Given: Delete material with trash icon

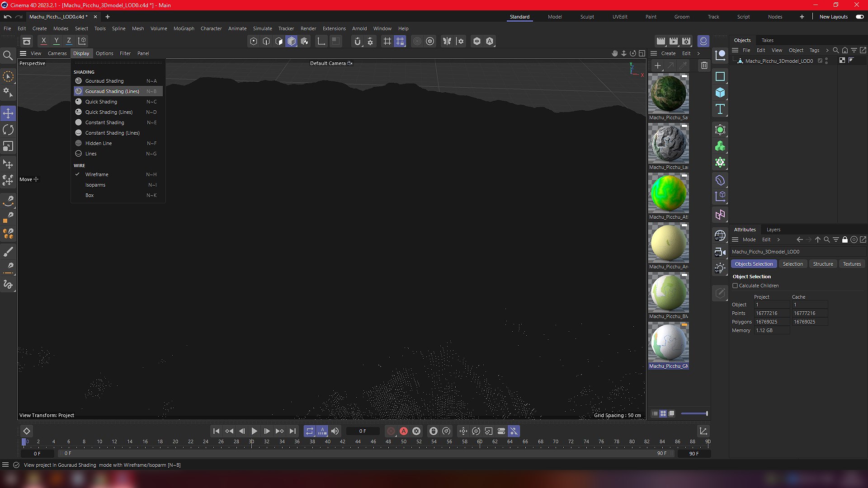Looking at the screenshot, I should (704, 66).
